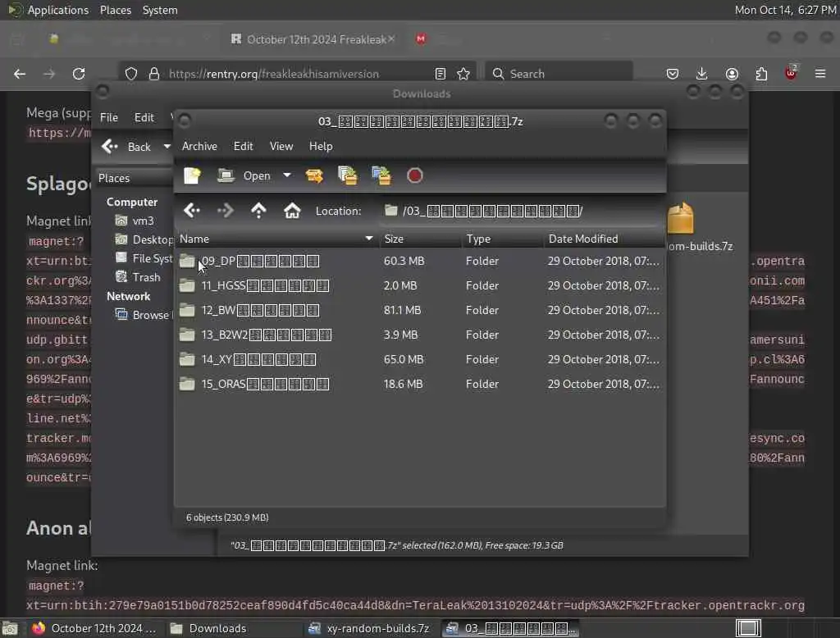Open vm3 in the Places sidebar
The image size is (840, 638).
(x=143, y=221)
